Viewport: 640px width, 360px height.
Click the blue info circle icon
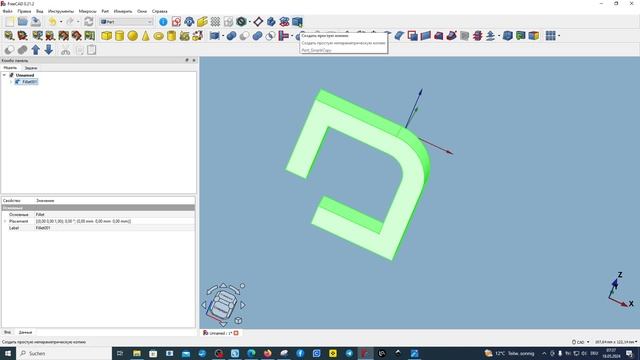coord(163,22)
